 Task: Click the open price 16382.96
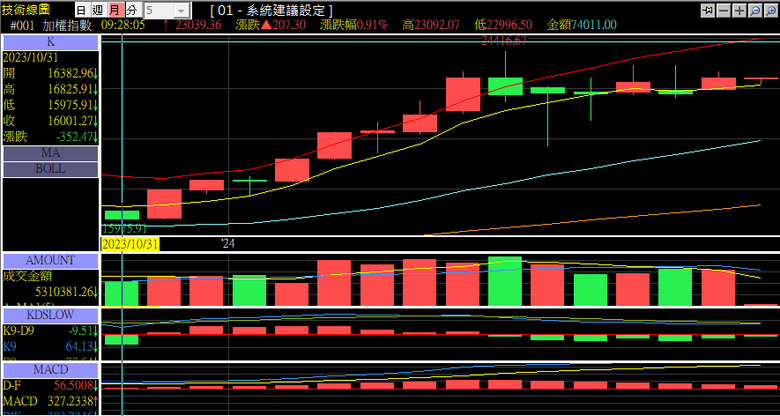[71, 74]
